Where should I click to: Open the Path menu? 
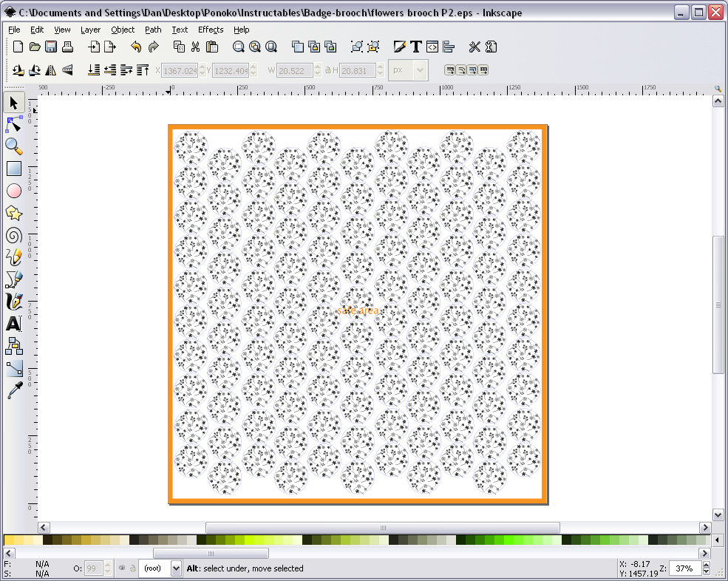[x=153, y=30]
